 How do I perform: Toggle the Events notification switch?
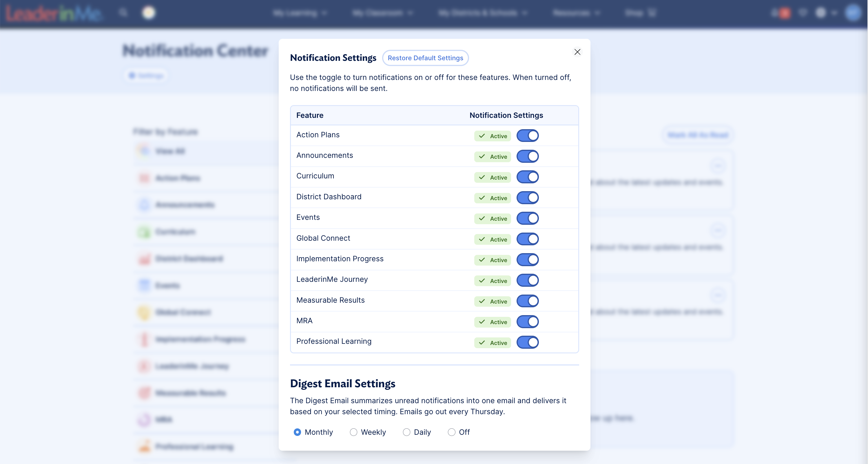528,218
